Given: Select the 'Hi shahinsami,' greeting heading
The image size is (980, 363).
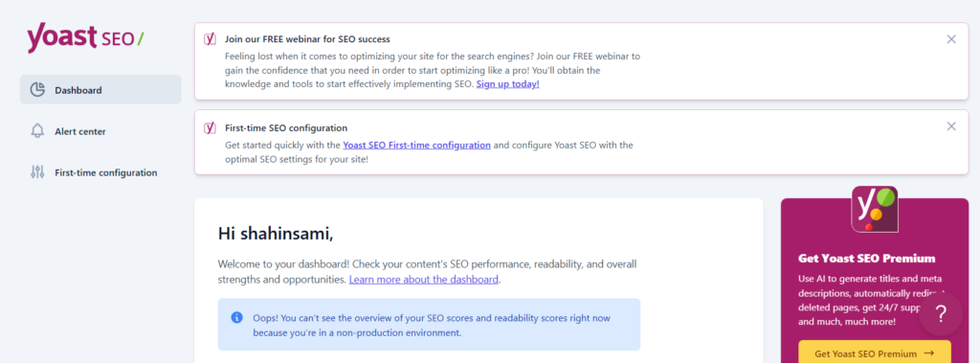Looking at the screenshot, I should 276,234.
